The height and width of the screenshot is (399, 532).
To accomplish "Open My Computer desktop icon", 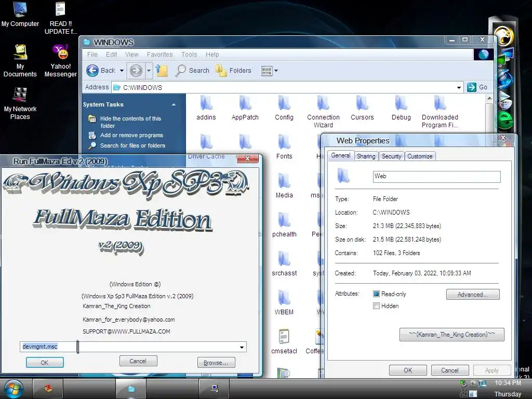I will point(20,9).
